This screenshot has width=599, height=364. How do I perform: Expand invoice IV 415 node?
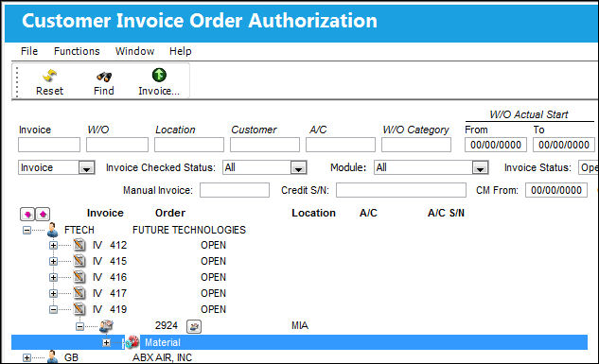(x=54, y=261)
